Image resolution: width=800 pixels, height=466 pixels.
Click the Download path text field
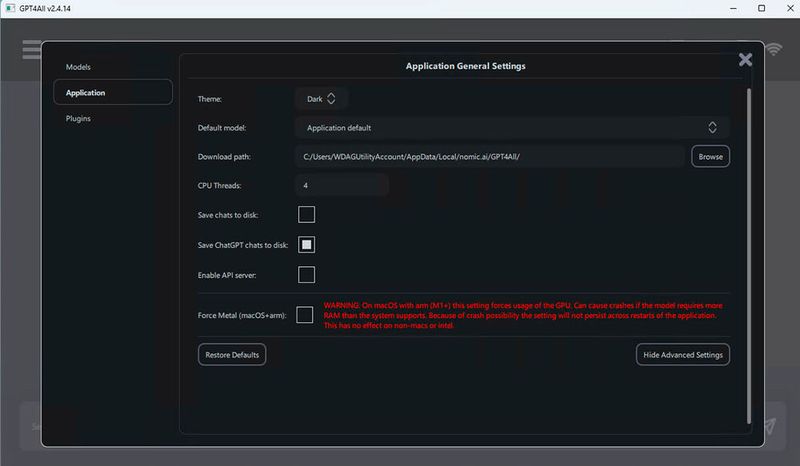point(490,157)
